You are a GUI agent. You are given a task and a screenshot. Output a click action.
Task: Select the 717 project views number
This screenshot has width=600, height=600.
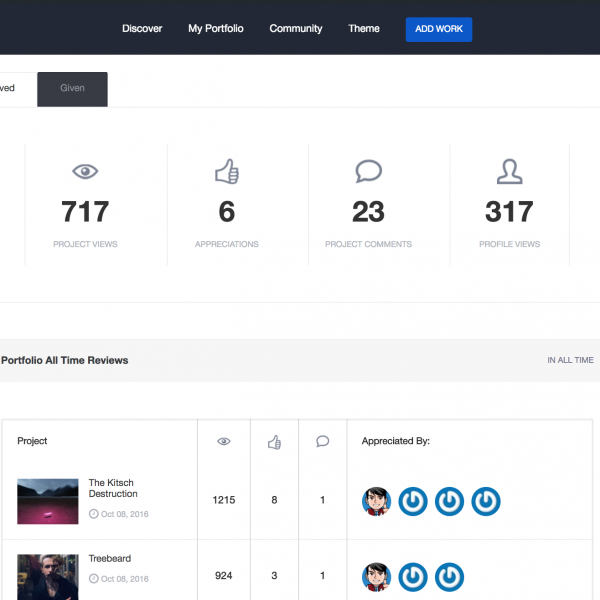(x=85, y=211)
